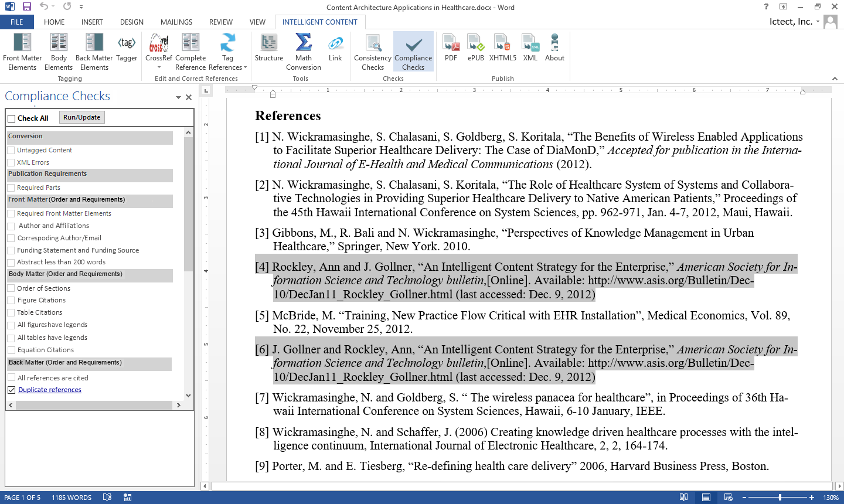The width and height of the screenshot is (844, 504).
Task: Switch to the HOME tab
Action: (55, 22)
